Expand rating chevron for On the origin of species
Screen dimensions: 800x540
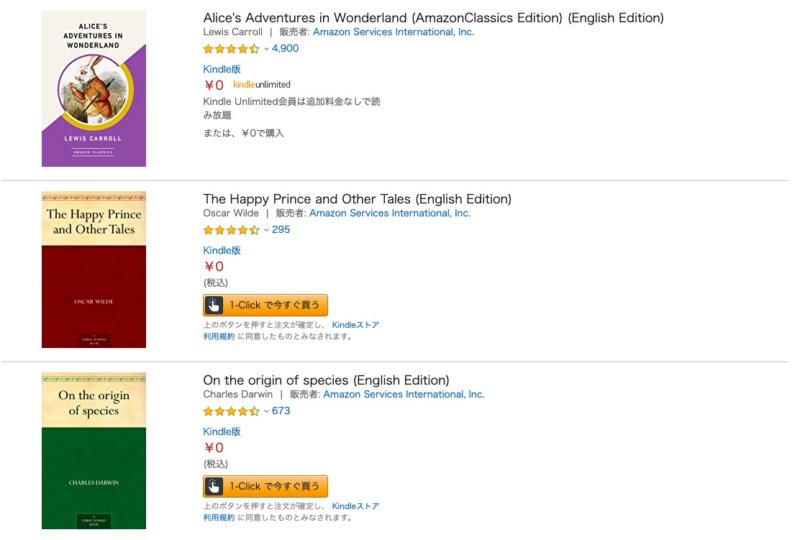click(x=266, y=411)
